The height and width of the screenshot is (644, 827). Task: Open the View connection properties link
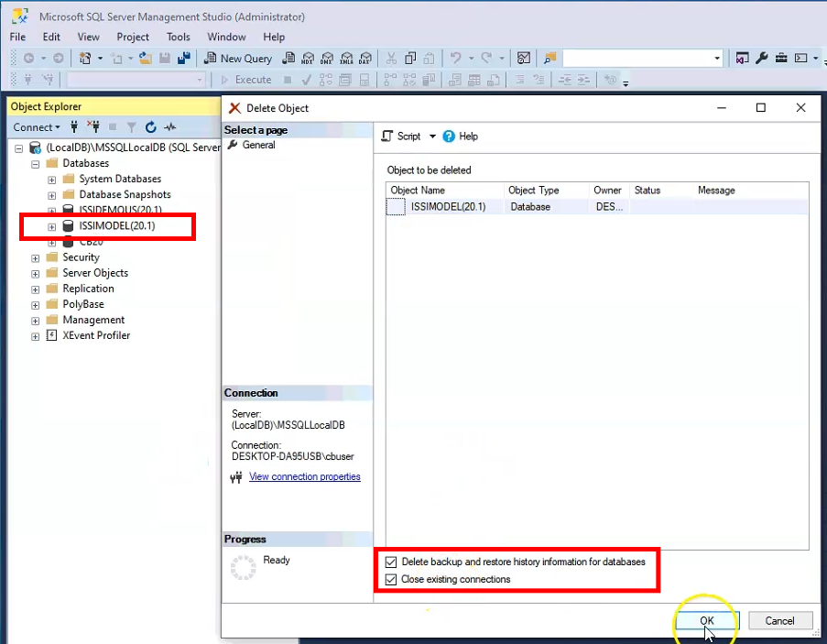[x=304, y=476]
